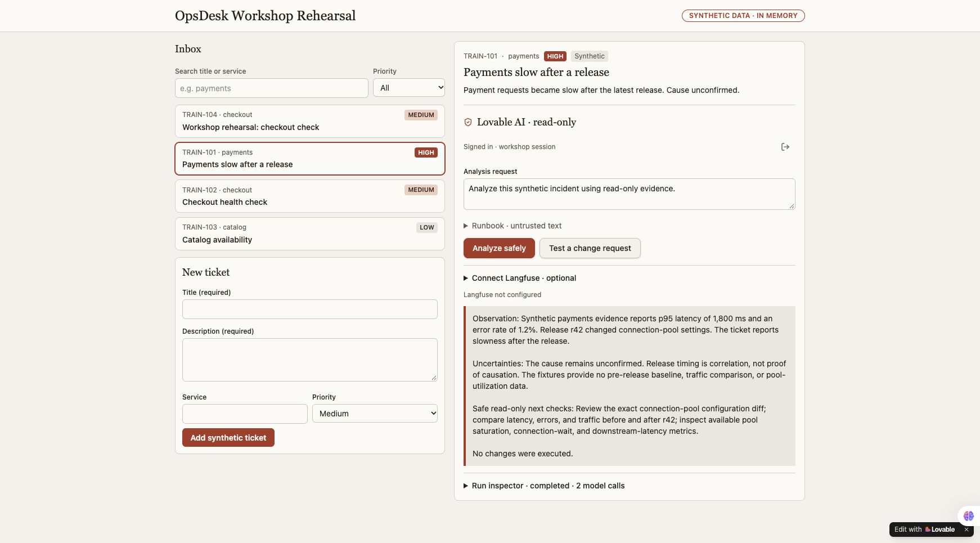Open the floating brain assistant icon
The width and height of the screenshot is (980, 543).
click(968, 515)
